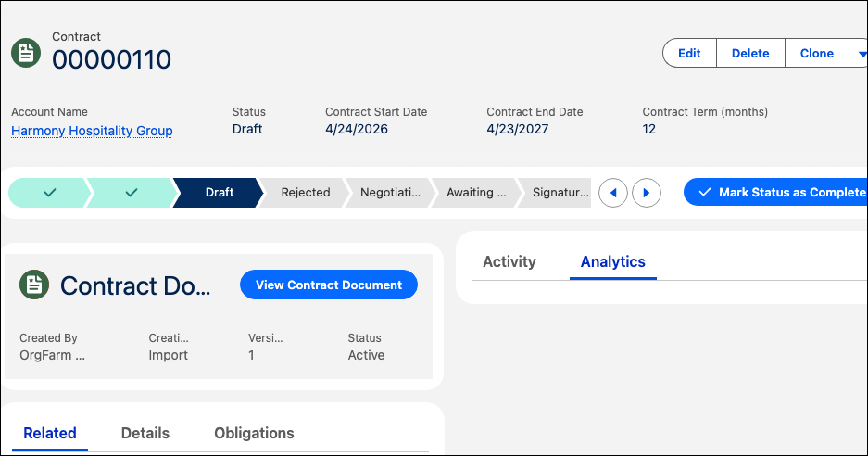
Task: Click the document Status value Active
Action: [x=366, y=355]
